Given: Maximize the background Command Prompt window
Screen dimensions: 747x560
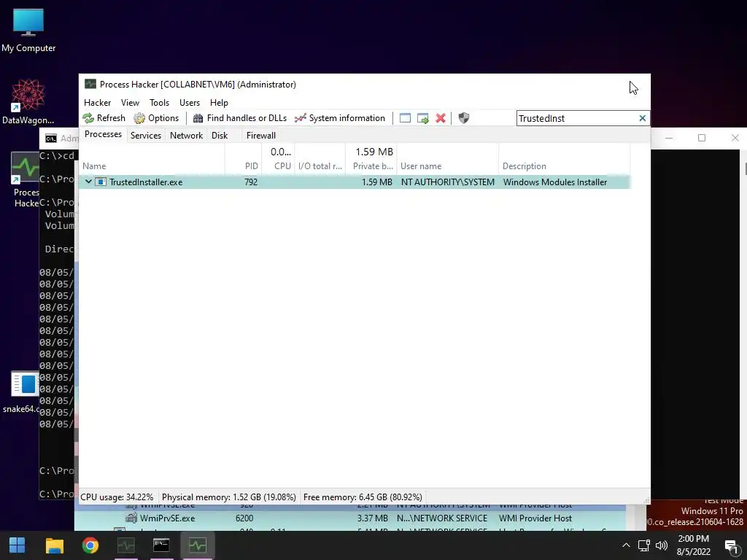Looking at the screenshot, I should tap(701, 138).
